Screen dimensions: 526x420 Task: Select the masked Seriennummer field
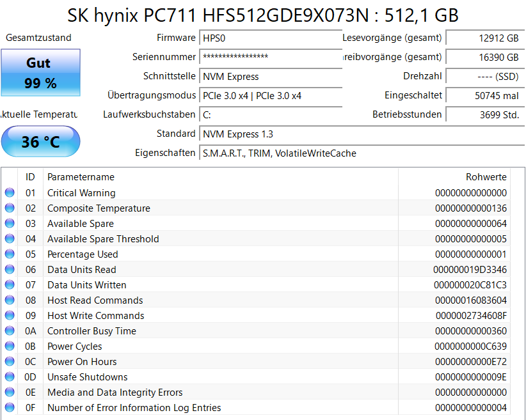(271, 57)
